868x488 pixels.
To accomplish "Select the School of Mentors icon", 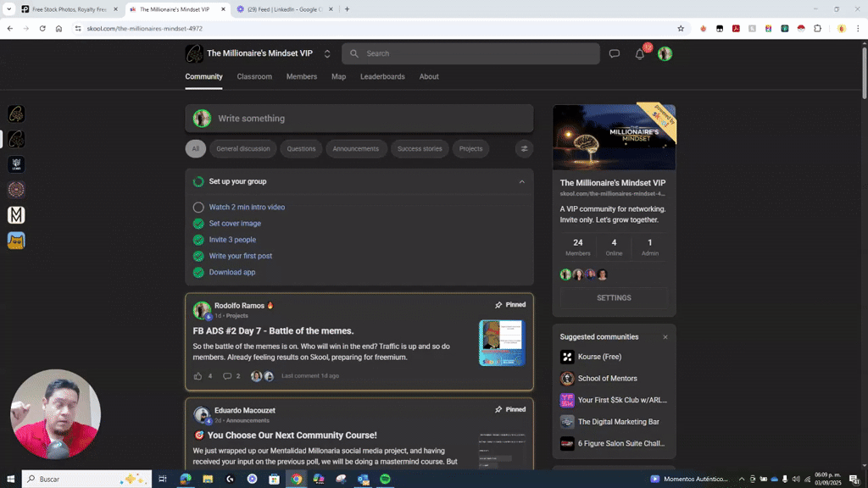I will coord(567,379).
